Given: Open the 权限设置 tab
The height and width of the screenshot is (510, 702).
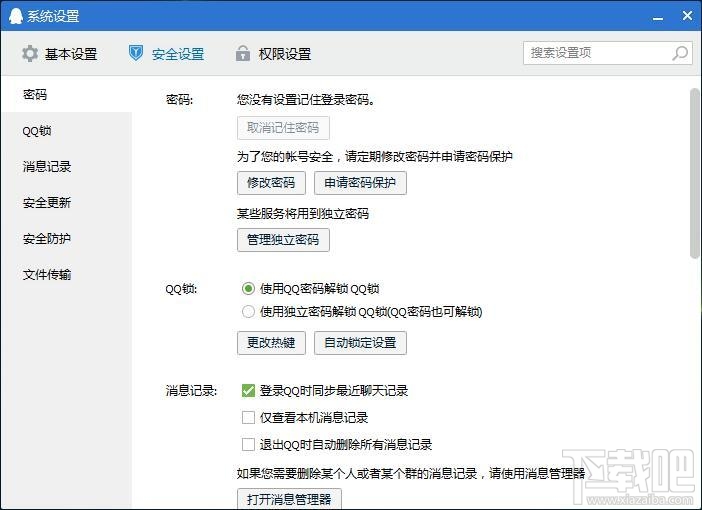Looking at the screenshot, I should click(274, 54).
